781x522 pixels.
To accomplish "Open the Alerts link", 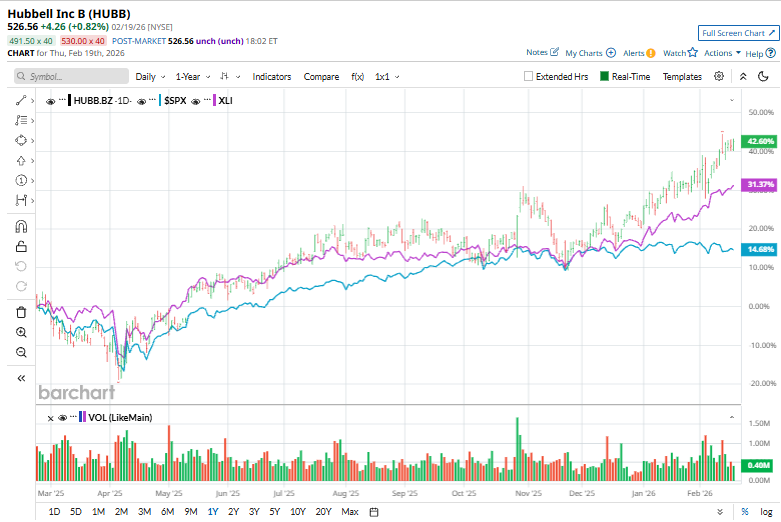I will tap(639, 53).
